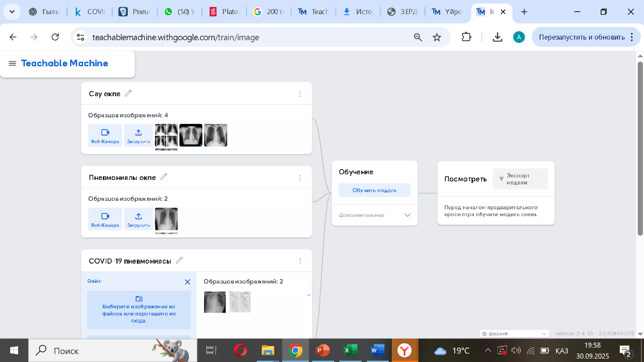Open options menu for Пневмониялы өкпе class

[300, 178]
